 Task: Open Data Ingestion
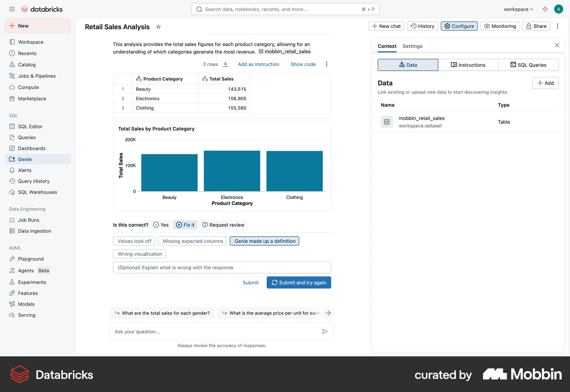34,231
